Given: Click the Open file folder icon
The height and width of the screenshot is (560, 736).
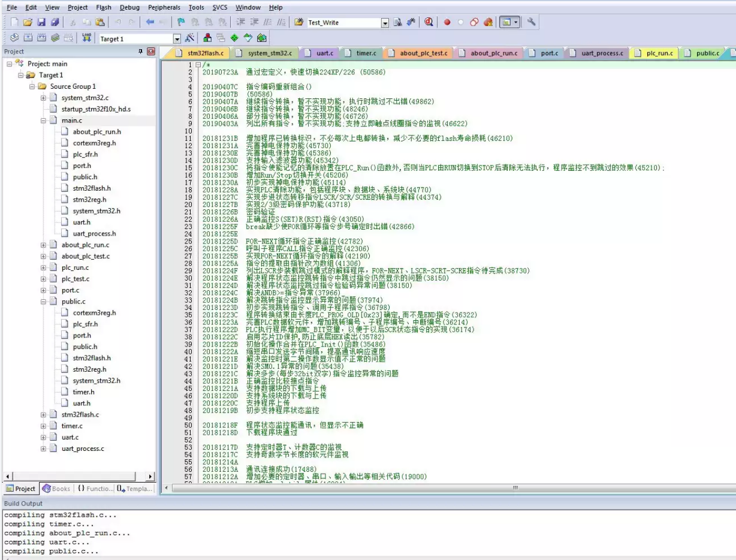Looking at the screenshot, I should click(x=28, y=22).
